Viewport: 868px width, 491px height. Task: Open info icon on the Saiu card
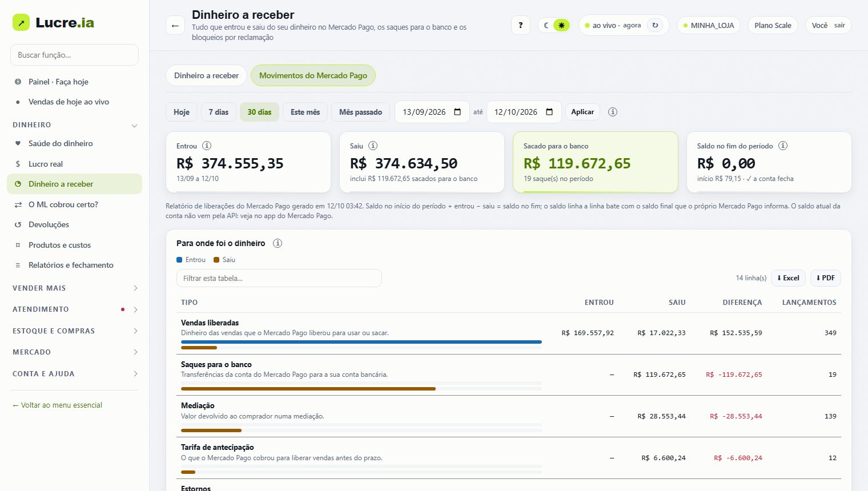click(373, 146)
